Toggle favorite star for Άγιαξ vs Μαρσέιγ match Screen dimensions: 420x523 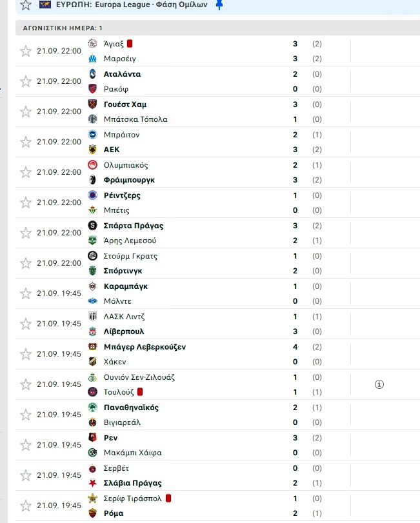tap(26, 51)
